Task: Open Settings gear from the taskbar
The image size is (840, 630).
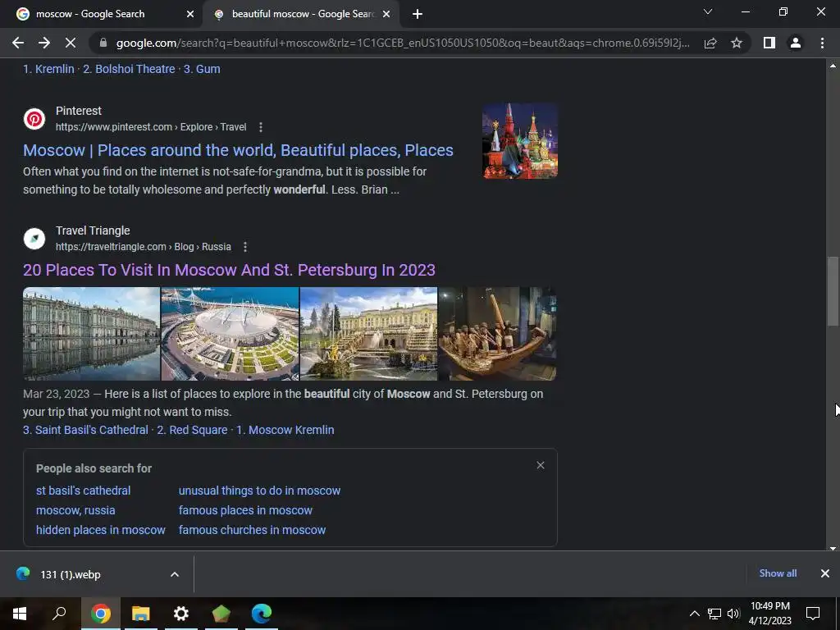Action: (x=181, y=614)
